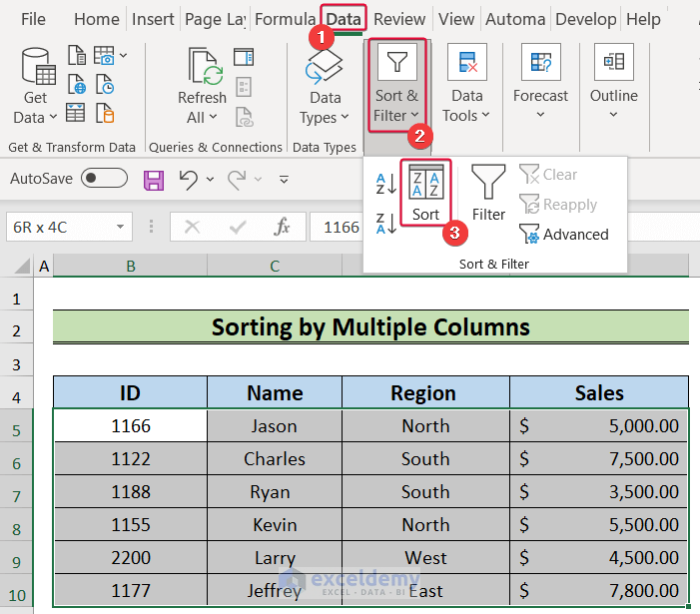Select cell containing Jason

point(274,426)
